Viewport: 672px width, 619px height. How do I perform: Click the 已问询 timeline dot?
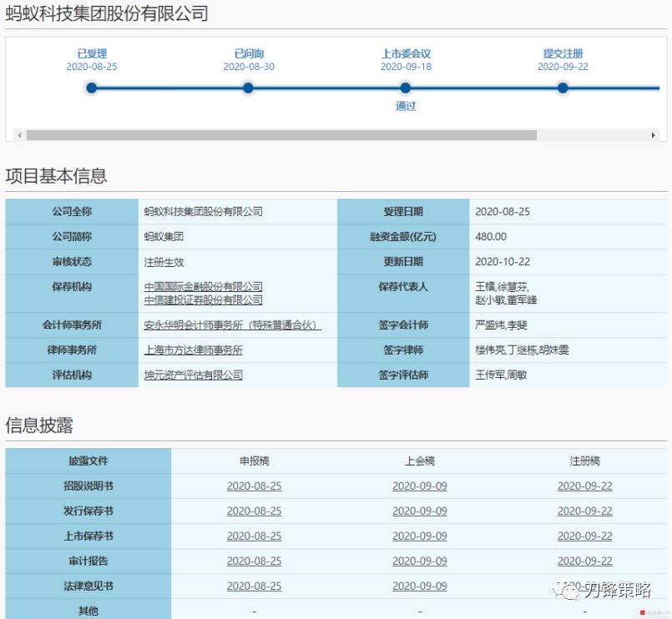pos(248,88)
